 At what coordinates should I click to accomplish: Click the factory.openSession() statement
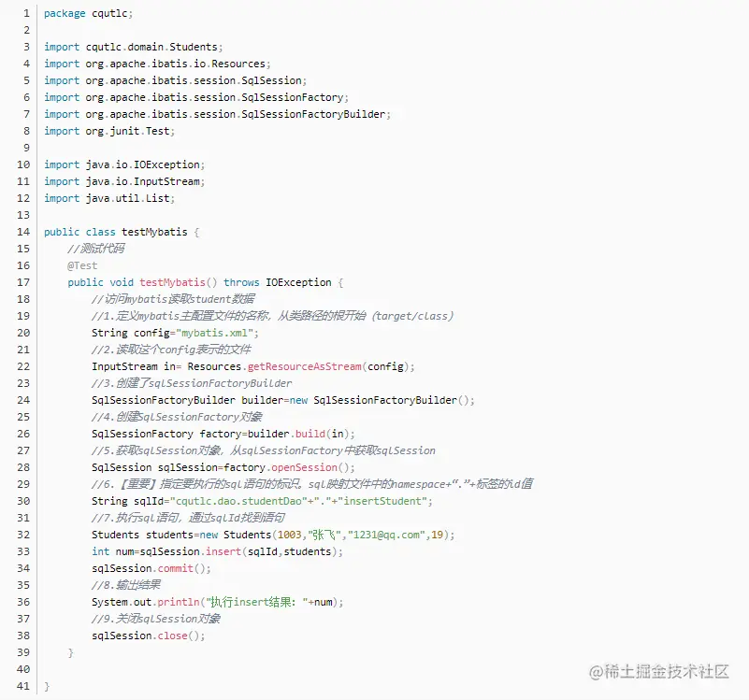(223, 467)
